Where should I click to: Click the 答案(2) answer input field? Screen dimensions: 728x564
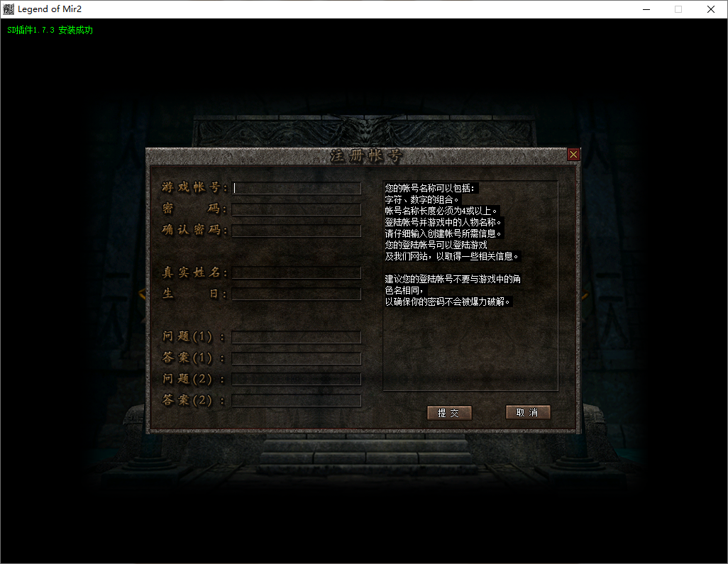tap(297, 401)
